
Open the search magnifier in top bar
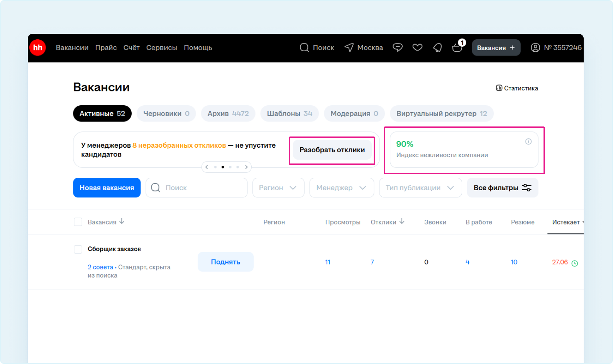304,47
